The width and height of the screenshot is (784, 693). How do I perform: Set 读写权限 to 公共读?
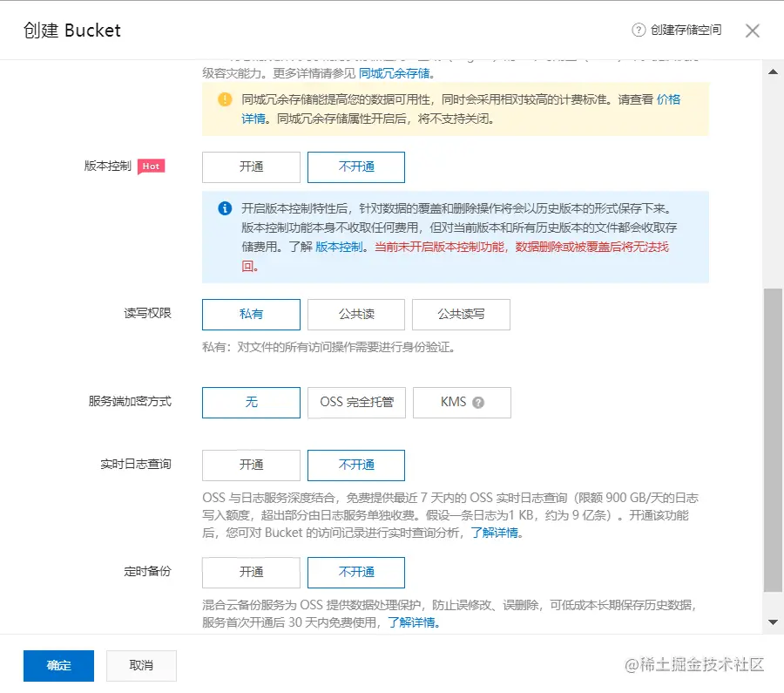tap(356, 314)
